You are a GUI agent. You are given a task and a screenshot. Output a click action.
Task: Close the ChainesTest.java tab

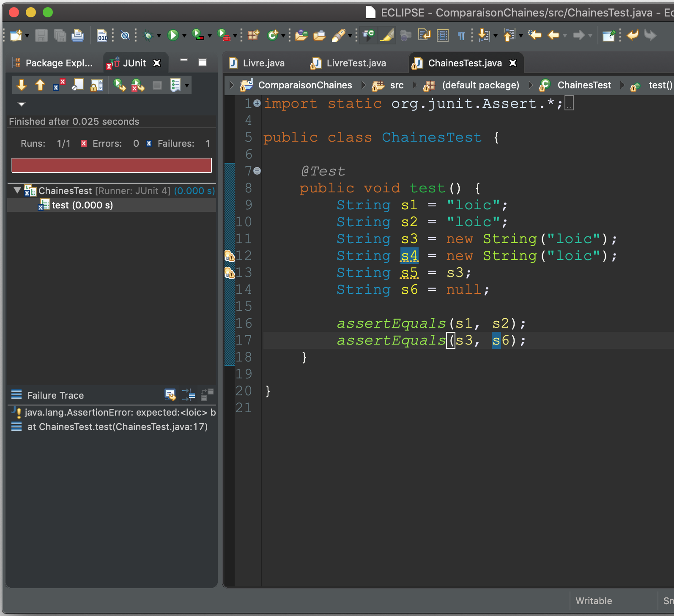(x=513, y=63)
